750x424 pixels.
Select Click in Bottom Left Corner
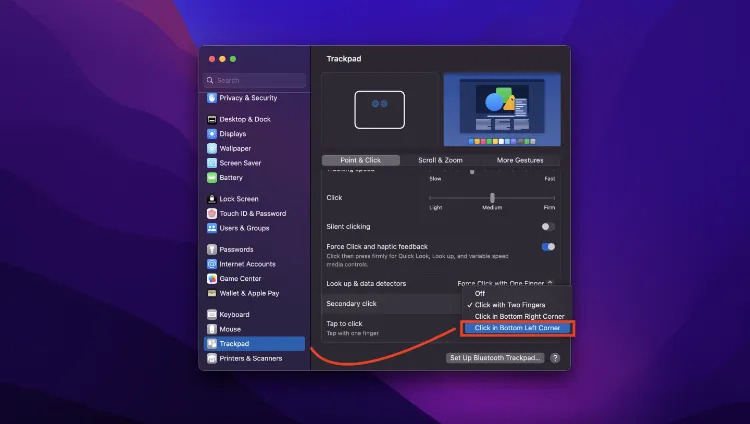click(x=517, y=328)
